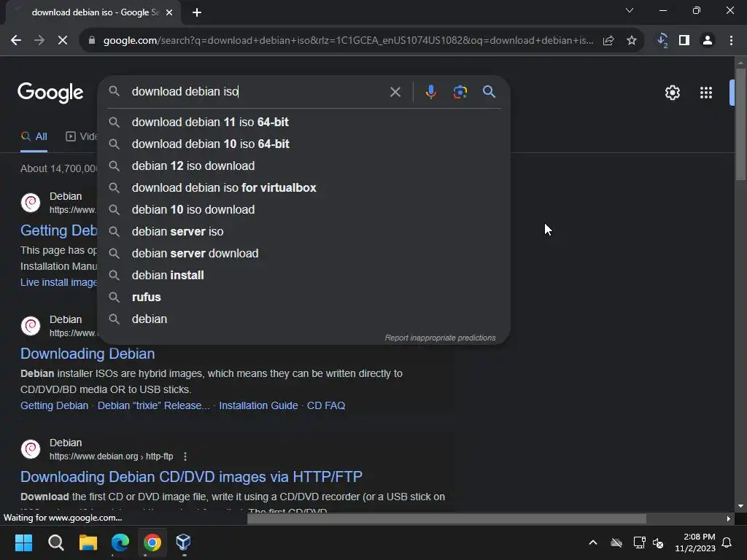Open three-dot options for http-ftp result
Image resolution: width=747 pixels, height=560 pixels.
click(x=185, y=456)
